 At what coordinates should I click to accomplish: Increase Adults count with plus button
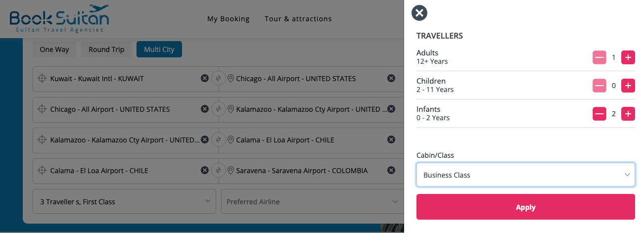tap(628, 57)
